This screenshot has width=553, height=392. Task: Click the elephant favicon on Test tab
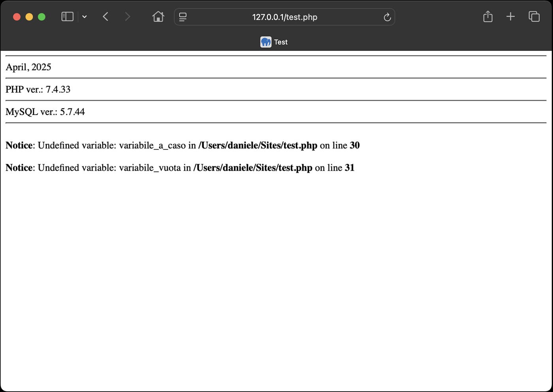click(266, 42)
